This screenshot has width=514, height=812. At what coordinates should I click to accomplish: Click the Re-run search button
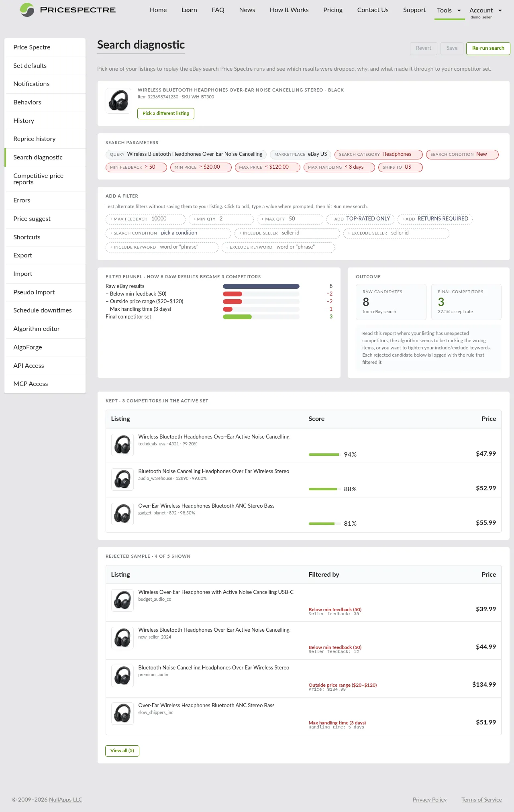(488, 48)
